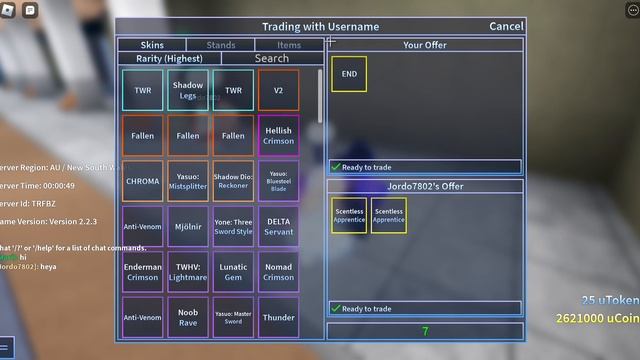The width and height of the screenshot is (640, 360).
Task: Toggle Ready to trade under Your Offer
Action: coord(425,167)
